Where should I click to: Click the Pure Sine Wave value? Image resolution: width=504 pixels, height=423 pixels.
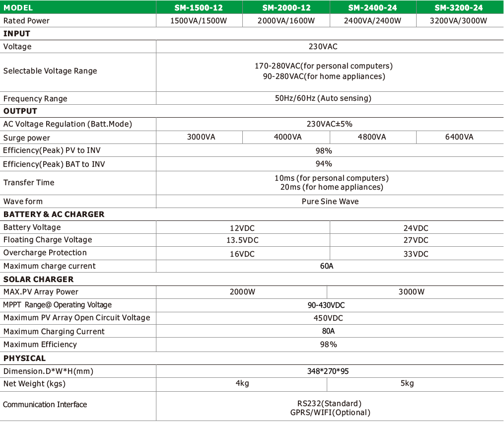330,202
